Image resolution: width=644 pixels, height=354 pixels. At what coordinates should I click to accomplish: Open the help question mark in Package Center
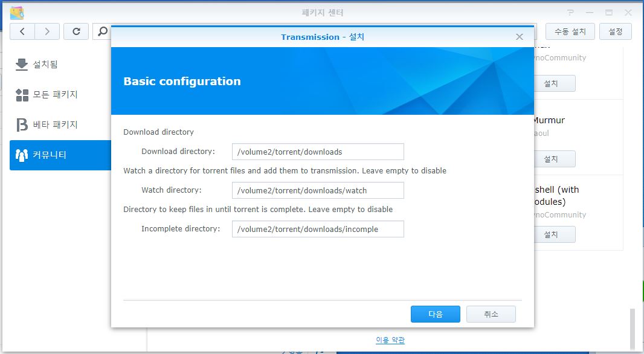click(x=570, y=13)
